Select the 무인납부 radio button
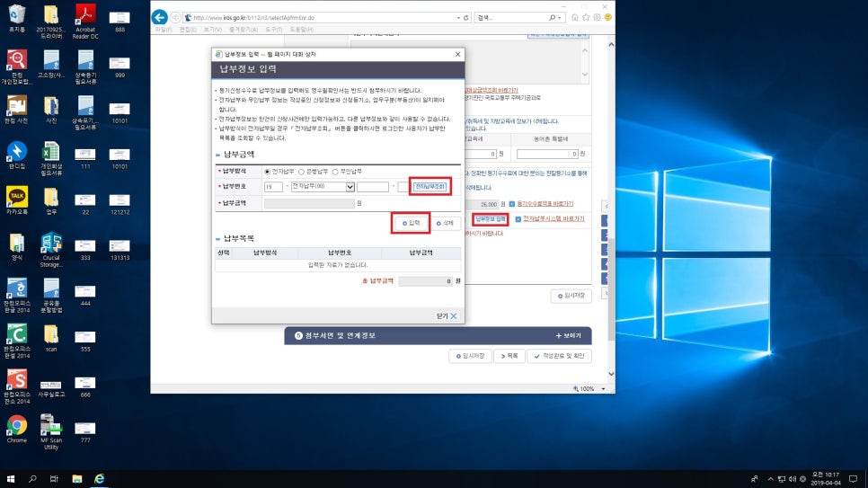Viewport: 868px width, 488px height. tap(335, 172)
